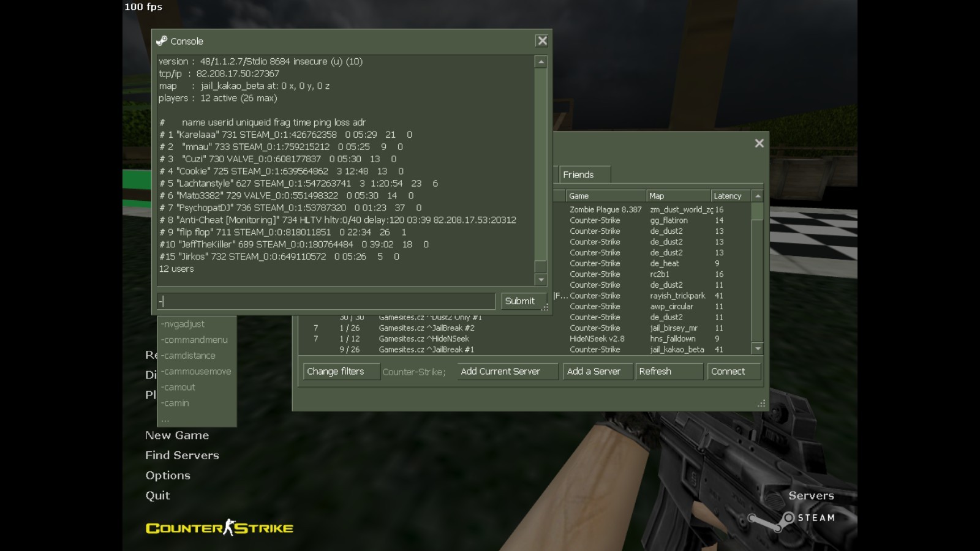Click the Steam icon in Console title
Viewport: 980px width, 551px height.
pos(162,41)
